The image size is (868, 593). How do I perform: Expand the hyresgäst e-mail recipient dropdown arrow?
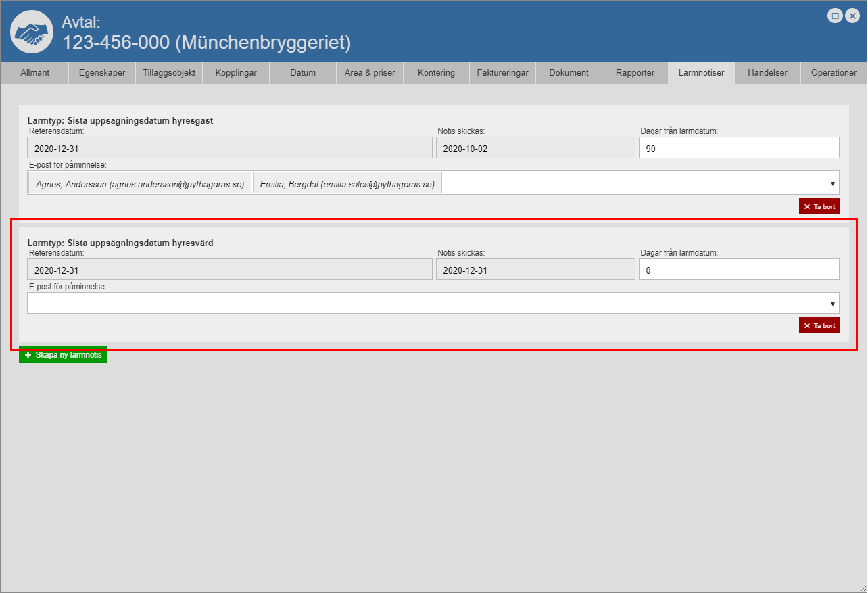pyautogui.click(x=832, y=183)
